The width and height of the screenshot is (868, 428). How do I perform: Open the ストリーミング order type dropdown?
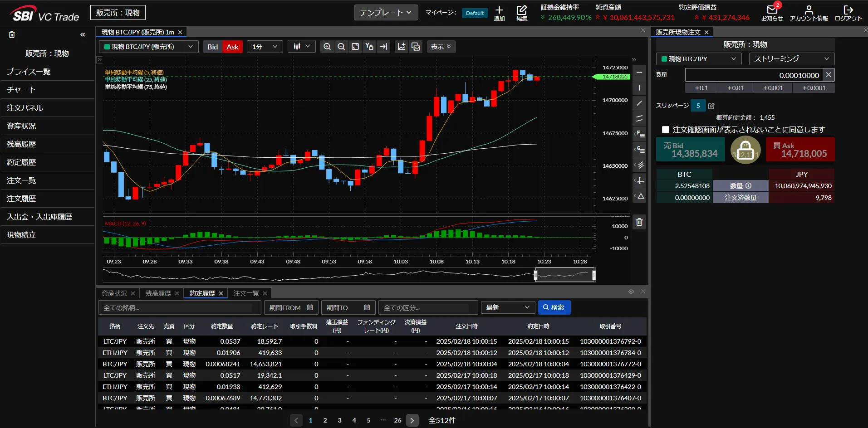pyautogui.click(x=791, y=59)
